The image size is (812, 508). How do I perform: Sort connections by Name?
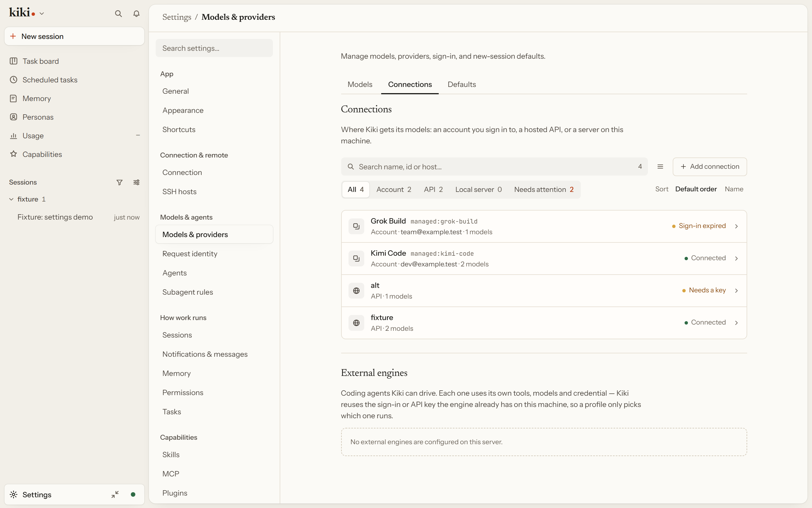tap(734, 189)
